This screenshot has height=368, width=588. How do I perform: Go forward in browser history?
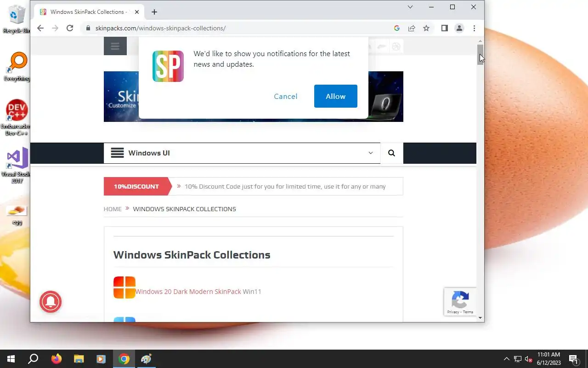(x=55, y=28)
